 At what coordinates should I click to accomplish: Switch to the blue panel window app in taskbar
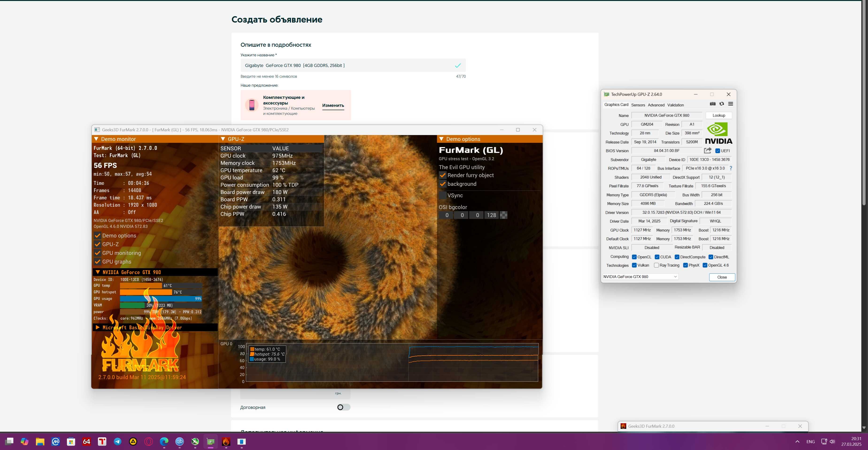(242, 441)
